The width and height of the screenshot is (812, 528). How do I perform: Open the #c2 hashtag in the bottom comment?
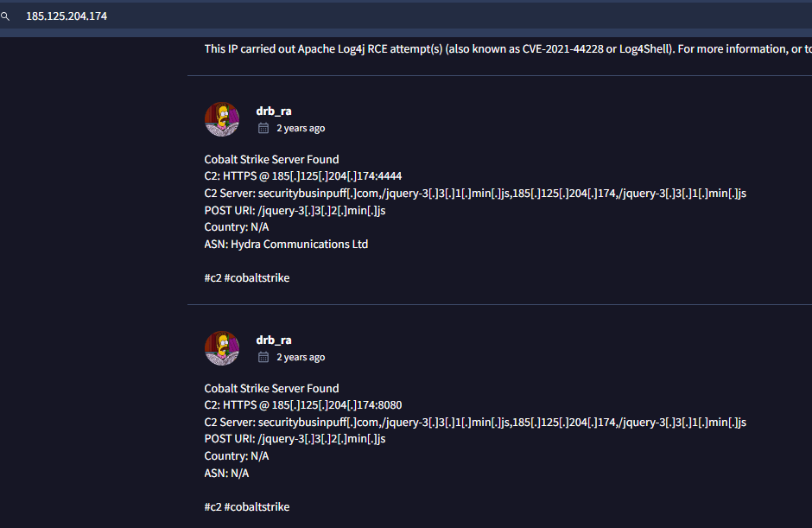[213, 506]
